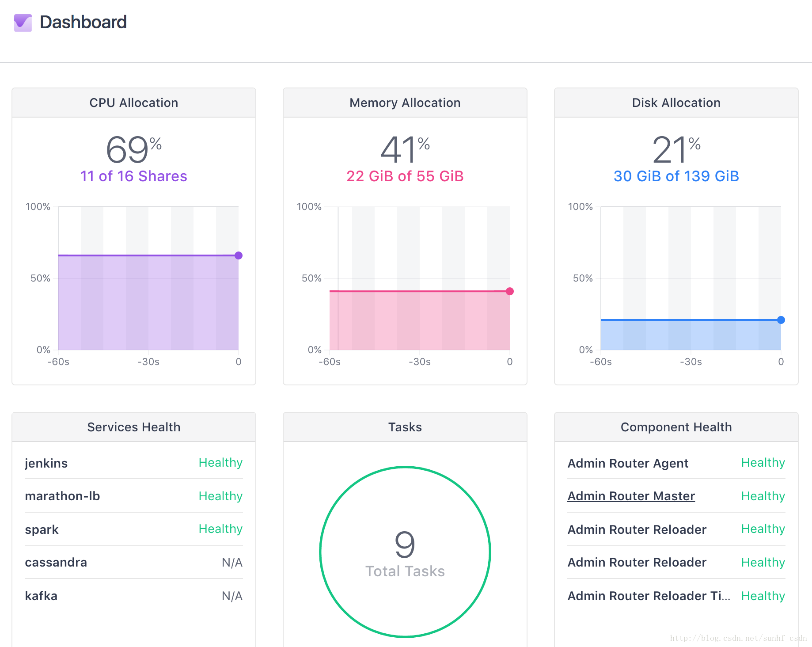
Task: Click the pink memory chart endpoint dot
Action: 510,291
